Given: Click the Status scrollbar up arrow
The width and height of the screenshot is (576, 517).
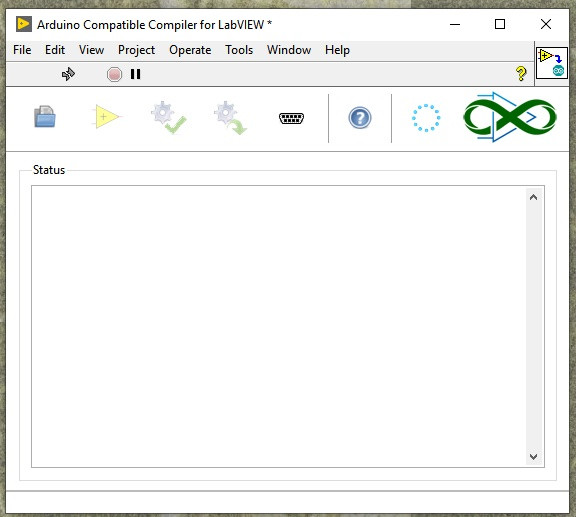Looking at the screenshot, I should [x=533, y=197].
